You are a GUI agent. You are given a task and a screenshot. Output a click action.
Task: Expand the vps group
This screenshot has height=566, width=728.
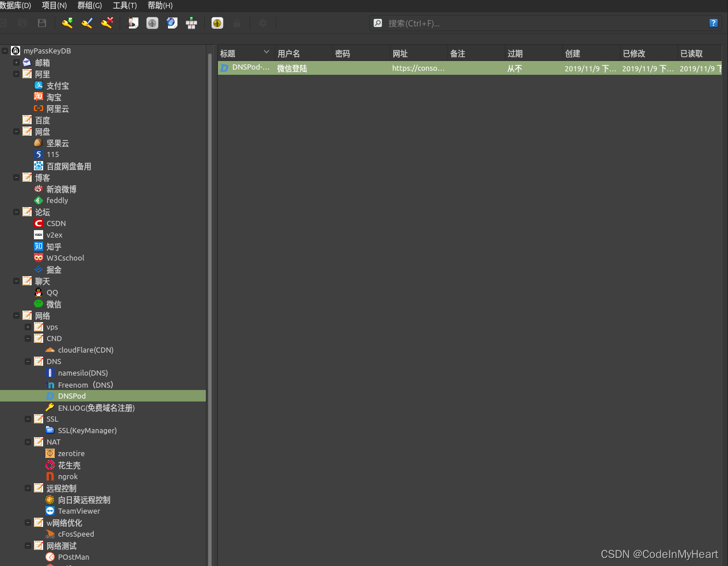[28, 327]
